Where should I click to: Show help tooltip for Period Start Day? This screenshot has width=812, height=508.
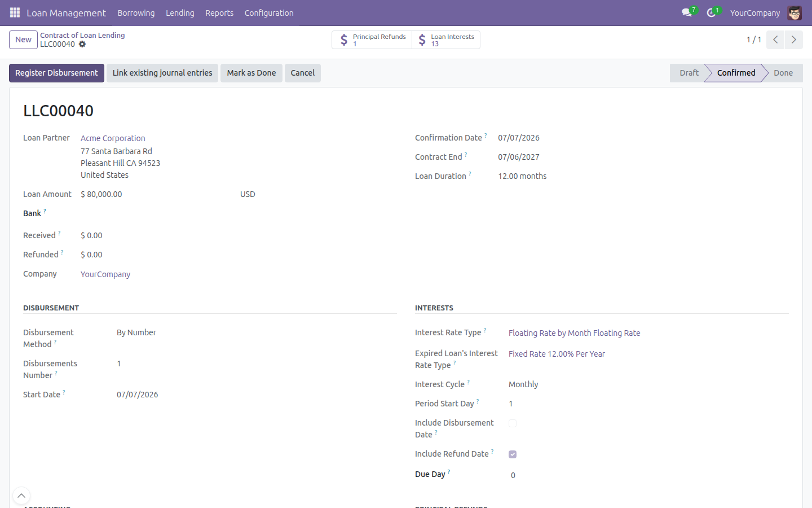pos(478,401)
